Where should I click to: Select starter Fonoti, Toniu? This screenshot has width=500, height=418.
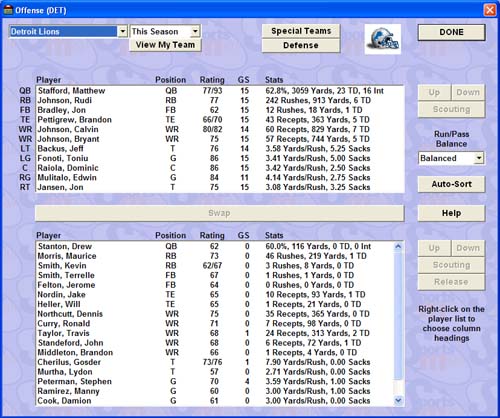pyautogui.click(x=220, y=158)
